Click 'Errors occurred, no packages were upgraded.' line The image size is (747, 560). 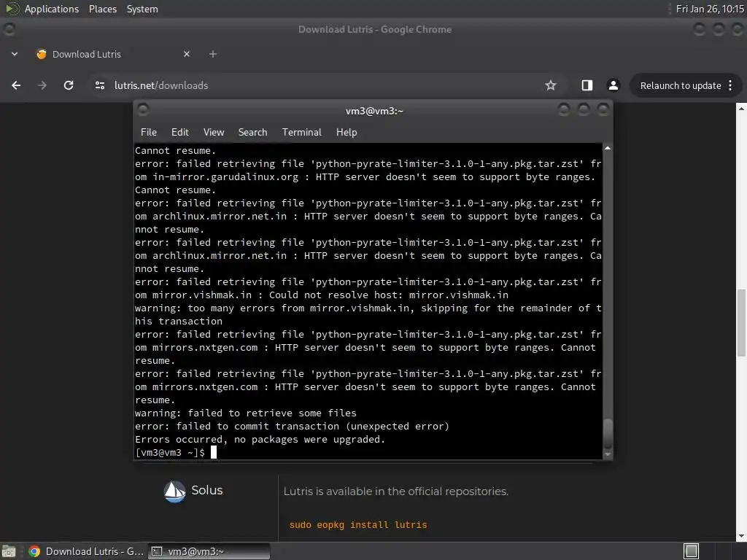[260, 439]
